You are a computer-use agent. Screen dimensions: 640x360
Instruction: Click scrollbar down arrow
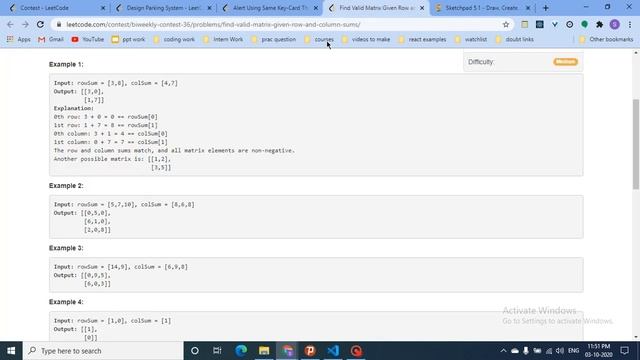point(636,337)
